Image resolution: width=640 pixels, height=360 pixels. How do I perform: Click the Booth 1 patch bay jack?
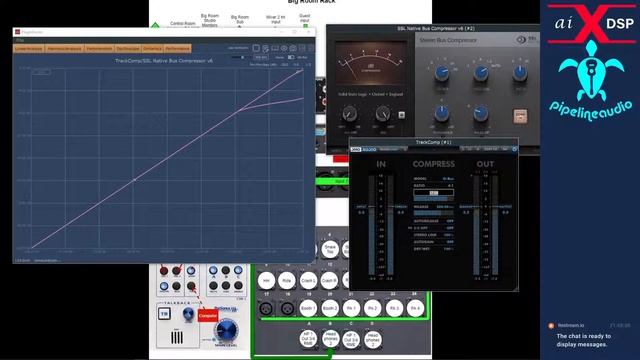pyautogui.click(x=308, y=308)
